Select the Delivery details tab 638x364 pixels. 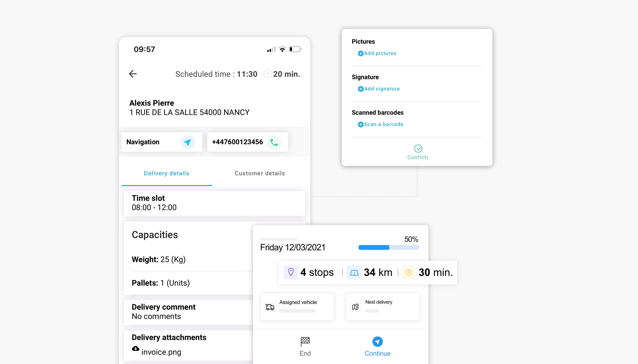[x=167, y=173]
